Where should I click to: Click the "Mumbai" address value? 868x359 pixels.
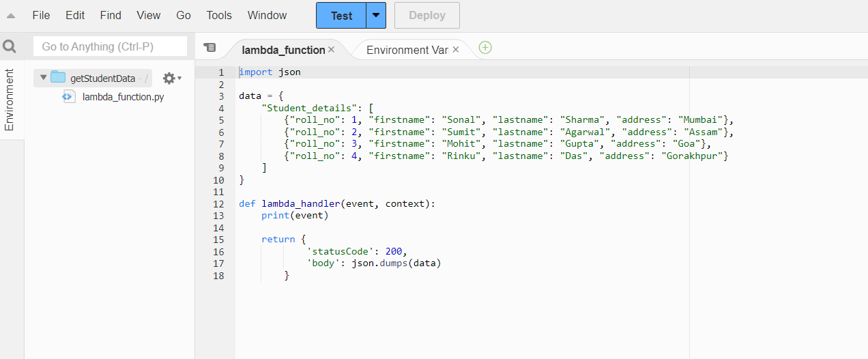click(701, 120)
